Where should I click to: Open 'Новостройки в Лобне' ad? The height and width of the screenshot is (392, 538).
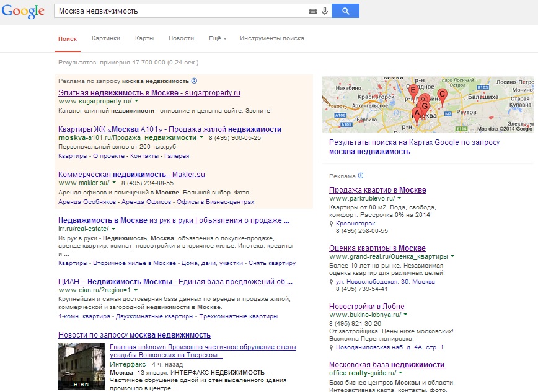point(367,307)
